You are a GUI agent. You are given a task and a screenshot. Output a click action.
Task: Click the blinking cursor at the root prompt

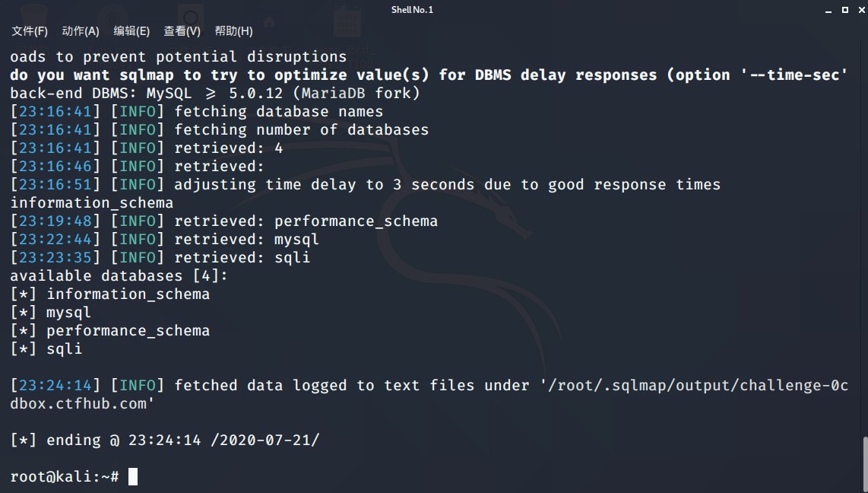[133, 476]
